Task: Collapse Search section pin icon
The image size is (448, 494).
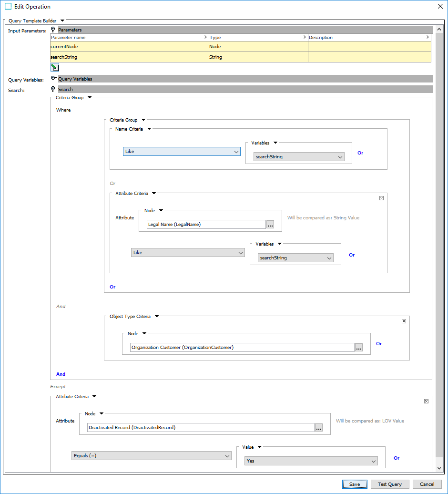Action: point(53,89)
